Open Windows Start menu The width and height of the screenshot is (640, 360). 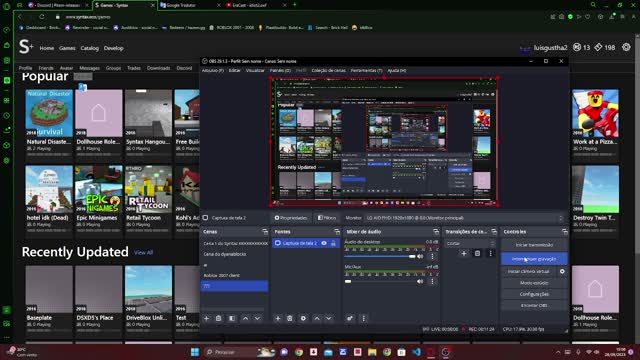tap(195, 352)
